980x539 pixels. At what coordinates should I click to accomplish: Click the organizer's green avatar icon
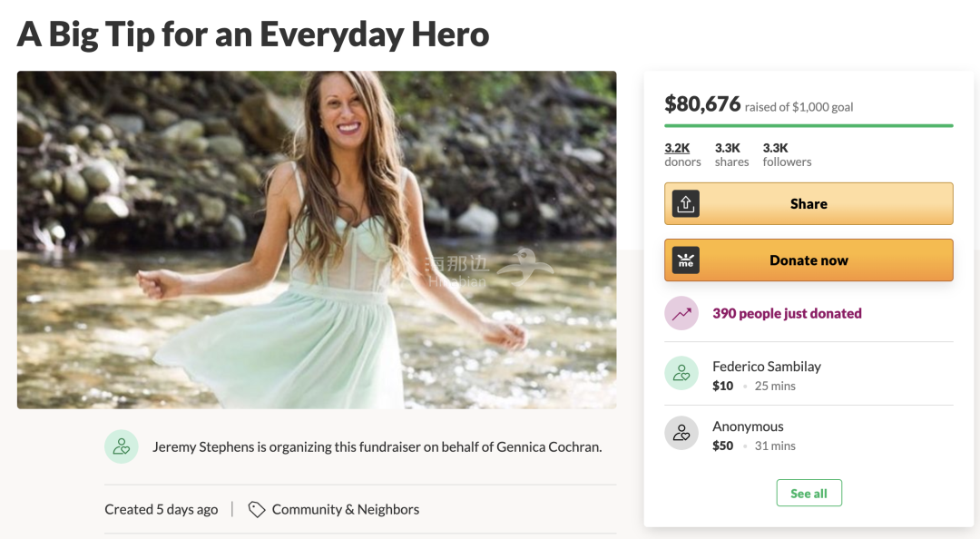122,446
